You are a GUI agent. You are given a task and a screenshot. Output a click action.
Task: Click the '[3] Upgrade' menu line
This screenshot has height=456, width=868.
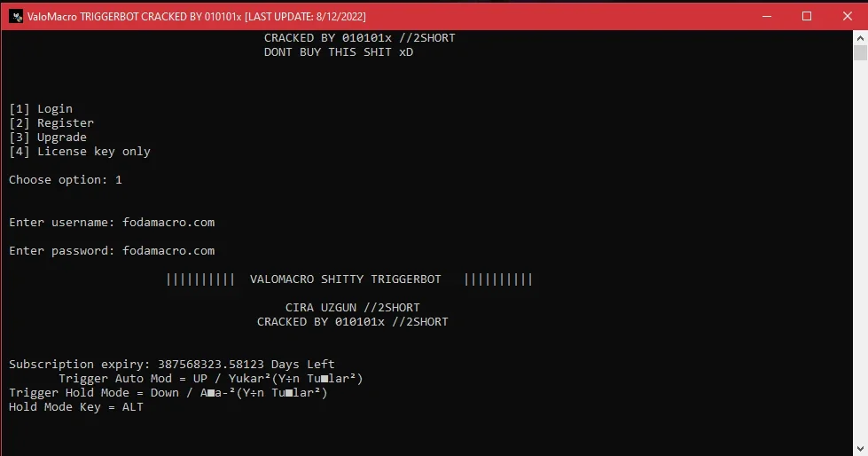48,137
